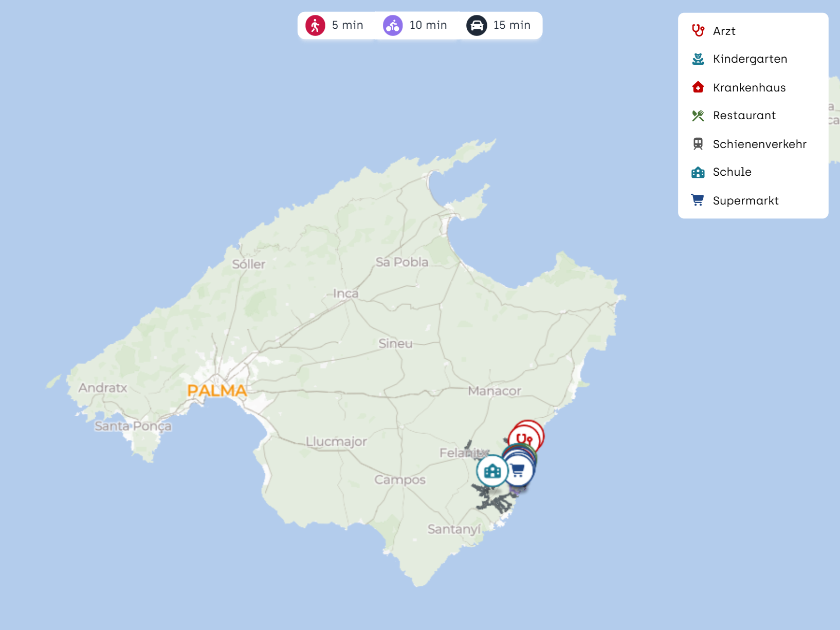Click the red walking 5 min icon
This screenshot has height=630, width=840.
pos(315,25)
